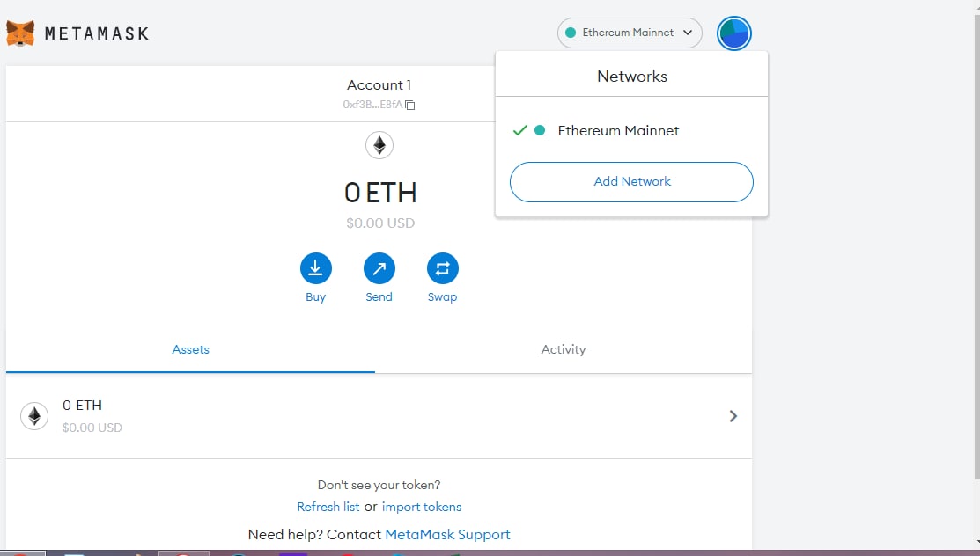
Task: Click the Buy download-arrow icon
Action: pos(315,268)
